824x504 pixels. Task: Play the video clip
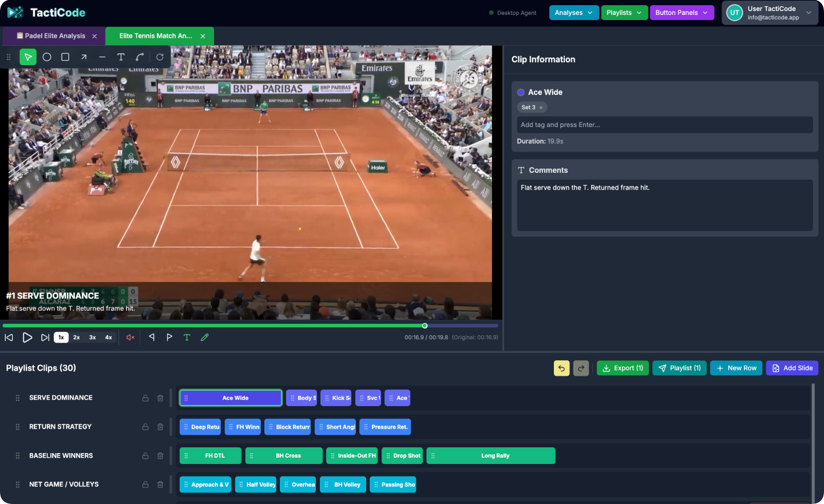click(27, 338)
